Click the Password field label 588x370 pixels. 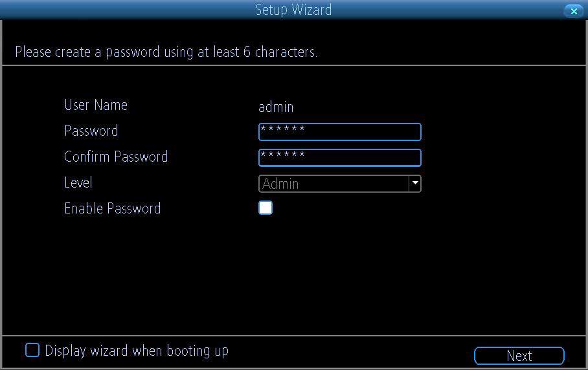(x=91, y=131)
